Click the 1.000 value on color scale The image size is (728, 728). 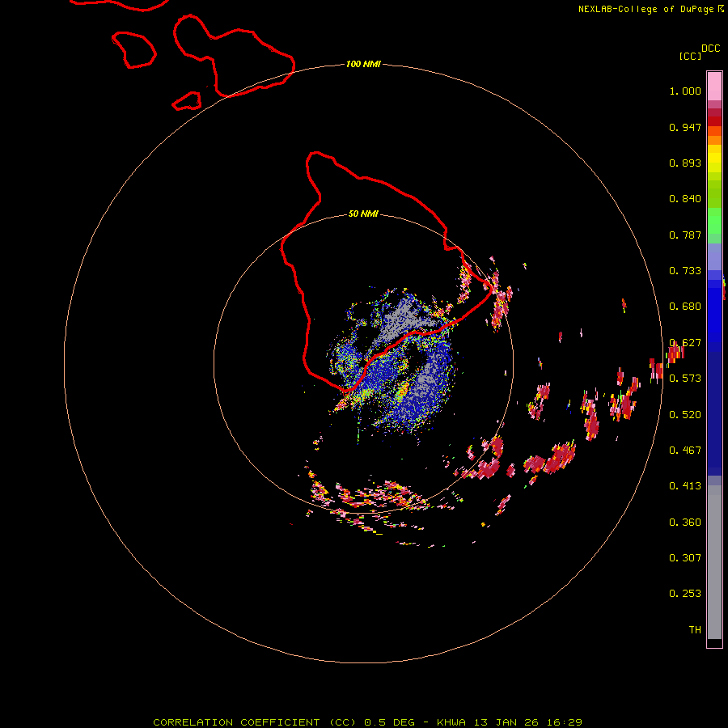pos(685,91)
